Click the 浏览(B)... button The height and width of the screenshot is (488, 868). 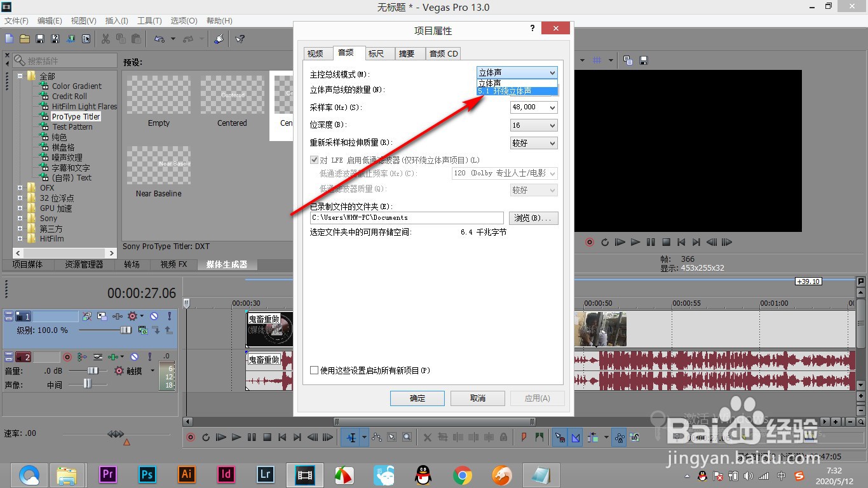[x=534, y=218]
